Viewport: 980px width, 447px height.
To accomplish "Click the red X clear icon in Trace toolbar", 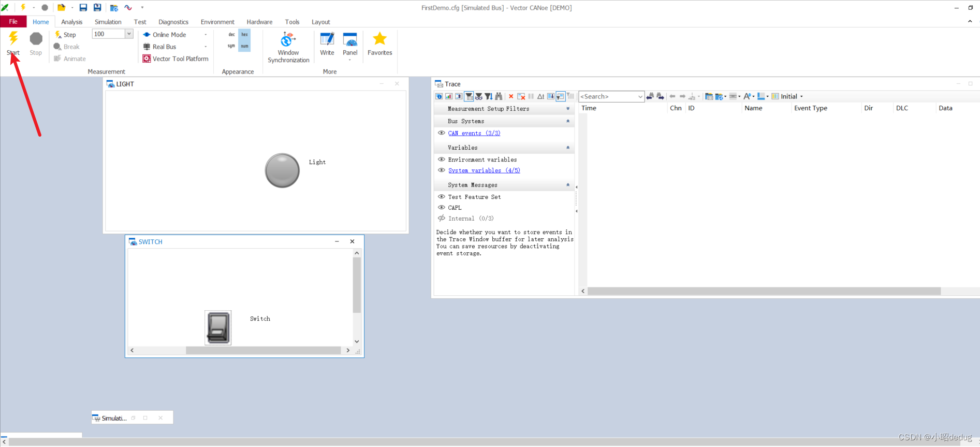I will [511, 96].
